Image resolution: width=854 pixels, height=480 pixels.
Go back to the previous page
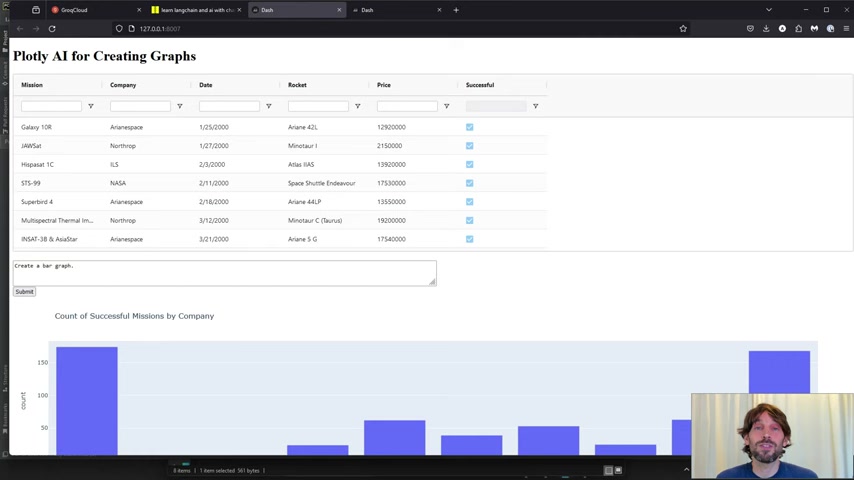[x=20, y=29]
